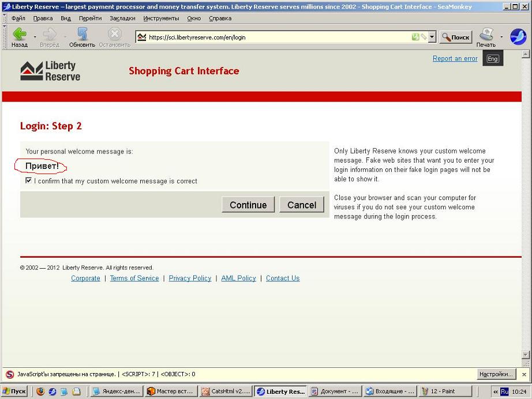Image resolution: width=532 pixels, height=399 pixels.
Task: Open the Вид menu
Action: pos(66,18)
